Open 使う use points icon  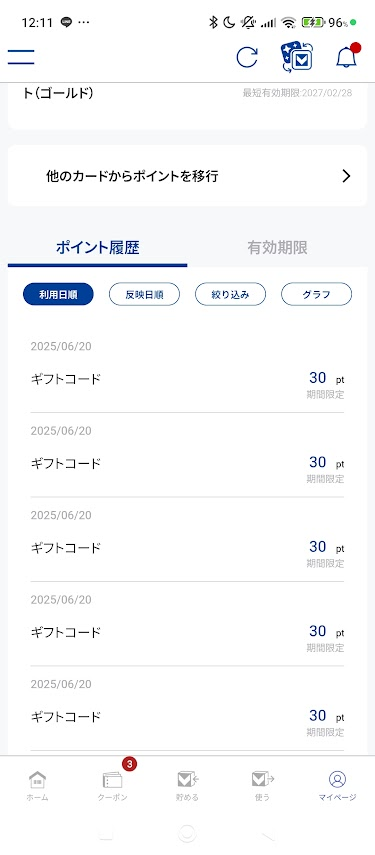point(262,786)
